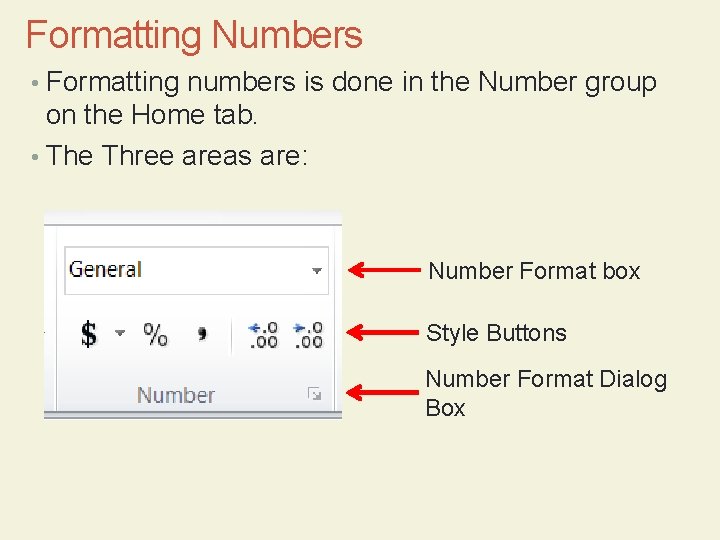Click the bullet text about the Number group
The height and width of the screenshot is (540, 720).
351,98
